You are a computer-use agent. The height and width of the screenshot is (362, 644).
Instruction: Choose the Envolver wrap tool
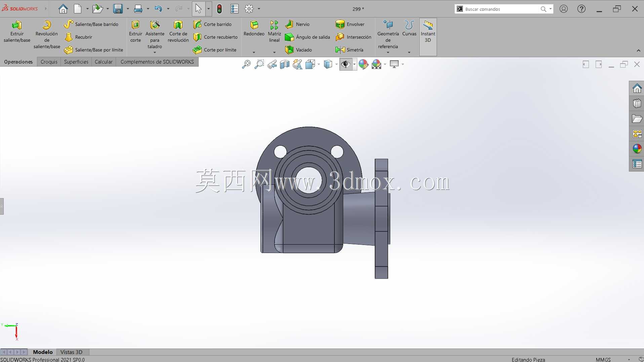pyautogui.click(x=350, y=24)
